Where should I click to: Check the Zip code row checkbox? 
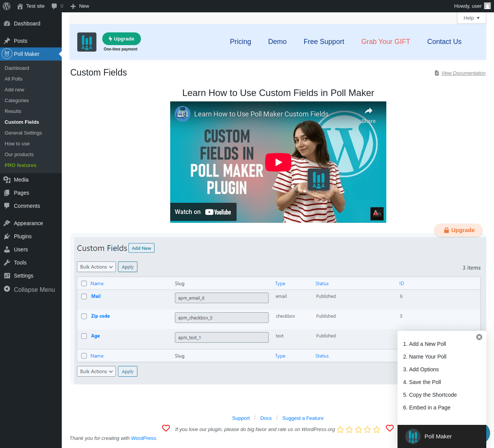point(84,316)
